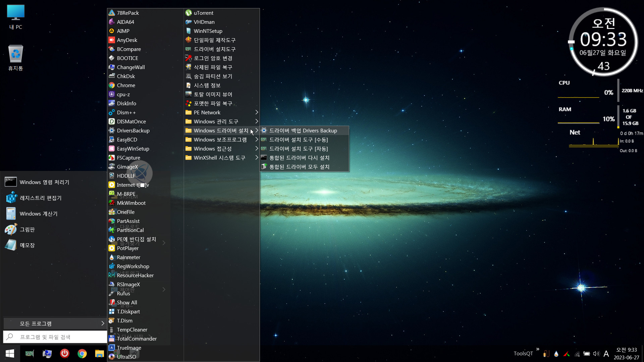Viewport: 644px width, 362px height.
Task: Open Chrome from the taskbar
Action: click(x=82, y=353)
